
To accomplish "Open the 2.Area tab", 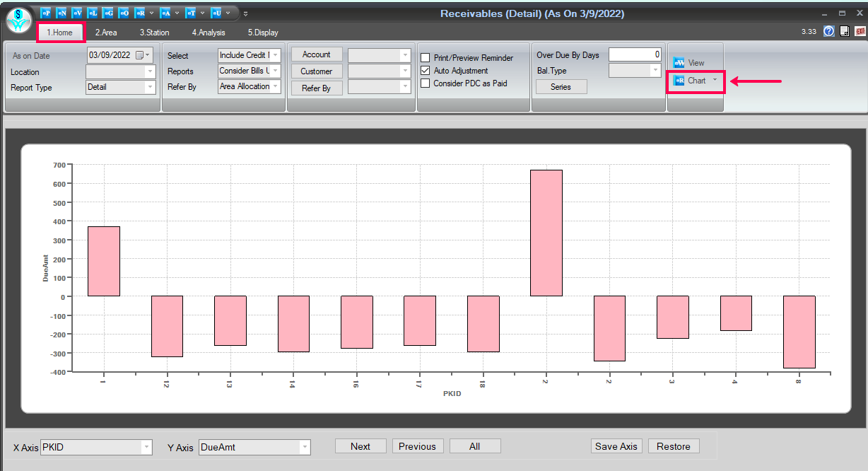I will (106, 33).
